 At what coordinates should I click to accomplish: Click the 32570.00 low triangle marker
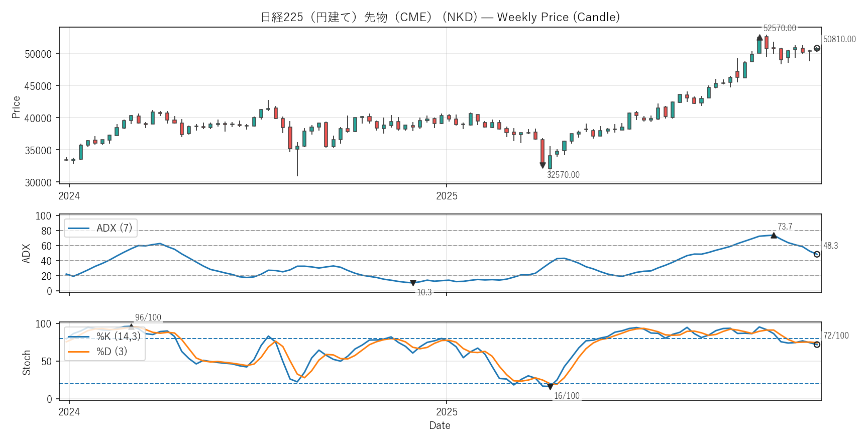542,165
